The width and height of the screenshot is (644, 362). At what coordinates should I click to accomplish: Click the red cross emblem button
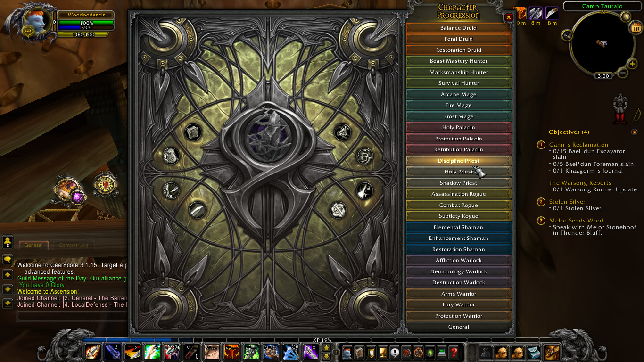pyautogui.click(x=105, y=185)
